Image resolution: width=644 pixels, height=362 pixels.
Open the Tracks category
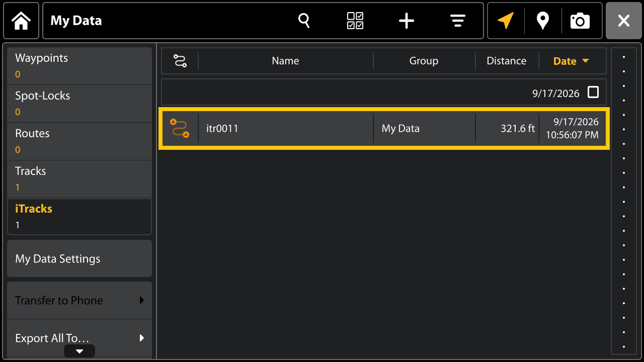(x=79, y=179)
